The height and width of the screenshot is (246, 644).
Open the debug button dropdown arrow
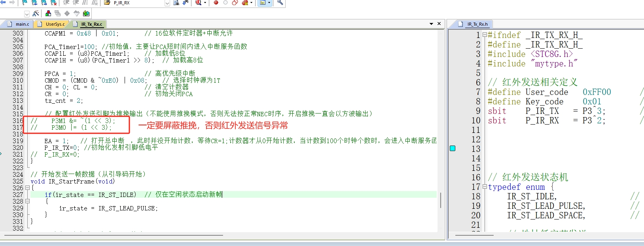point(205,2)
